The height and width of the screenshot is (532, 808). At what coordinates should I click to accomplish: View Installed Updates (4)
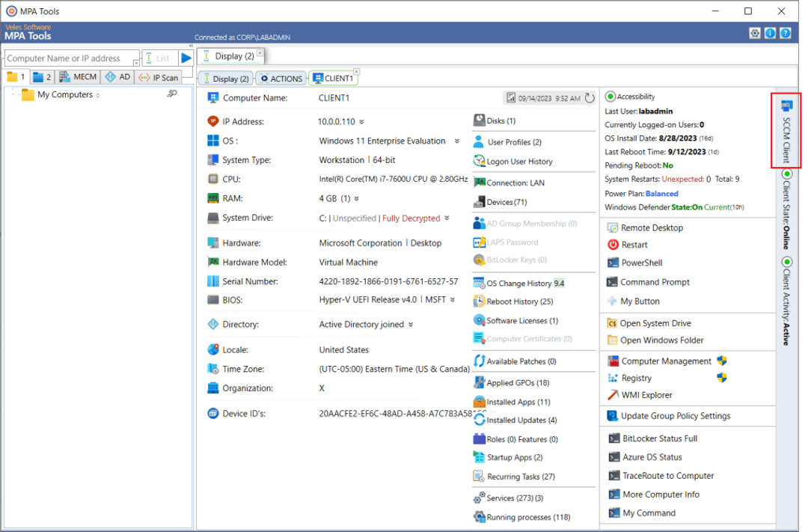point(515,420)
